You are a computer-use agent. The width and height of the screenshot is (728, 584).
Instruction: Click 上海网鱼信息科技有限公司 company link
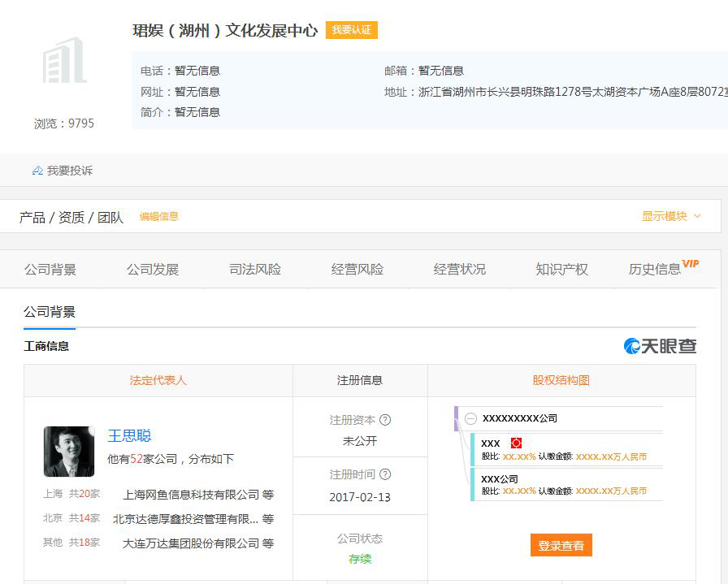(191, 495)
